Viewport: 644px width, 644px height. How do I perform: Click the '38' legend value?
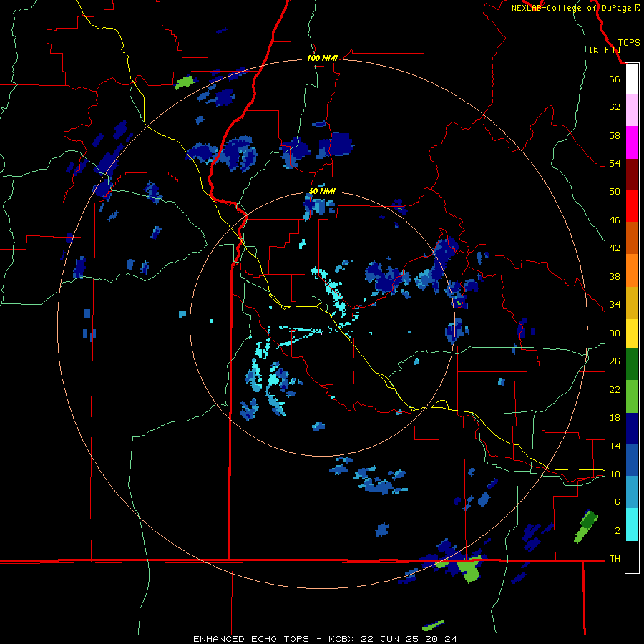[615, 277]
